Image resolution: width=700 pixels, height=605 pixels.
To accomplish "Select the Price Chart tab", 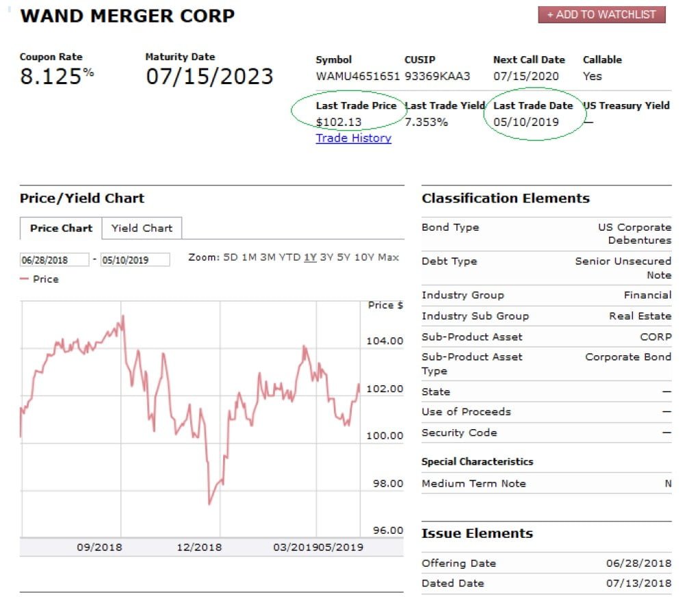I will (61, 229).
